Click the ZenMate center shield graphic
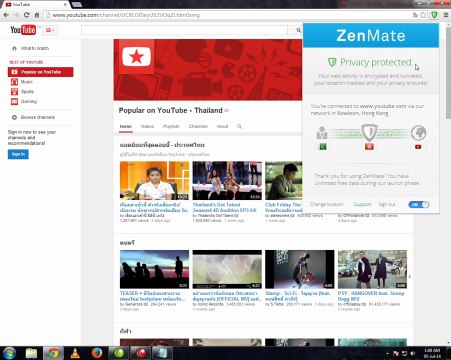 [369, 133]
